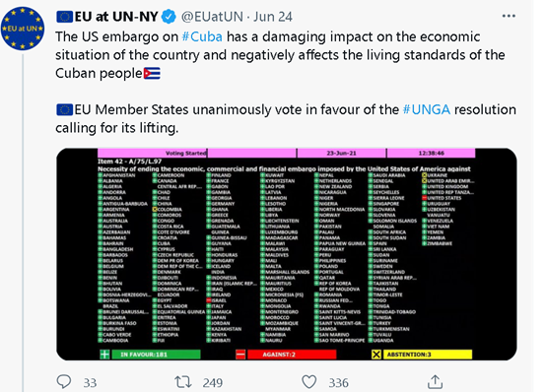Image resolution: width=546 pixels, height=392 pixels.
Task: Follow the #Cuba hashtag link
Action: 202,36
